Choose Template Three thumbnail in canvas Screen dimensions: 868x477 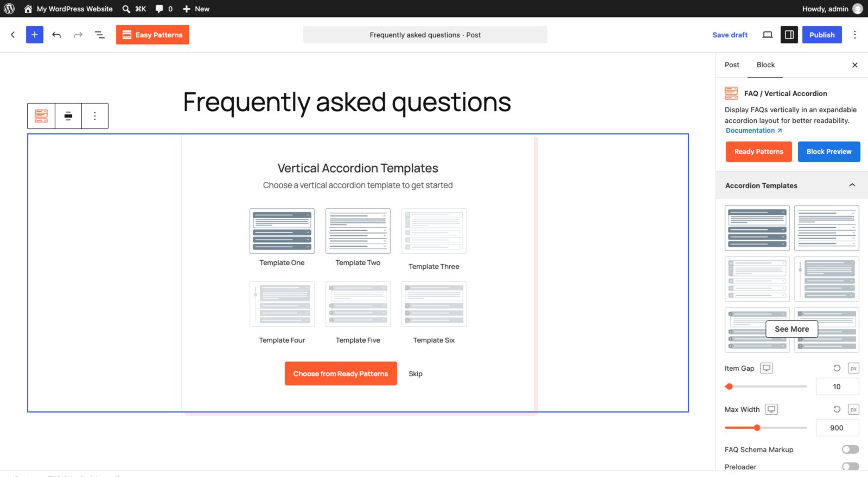tap(434, 231)
